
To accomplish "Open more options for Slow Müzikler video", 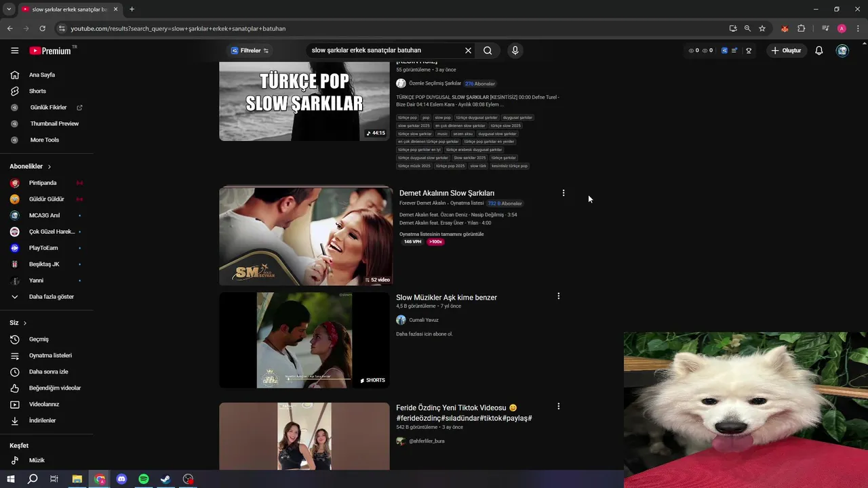I will click(x=558, y=296).
